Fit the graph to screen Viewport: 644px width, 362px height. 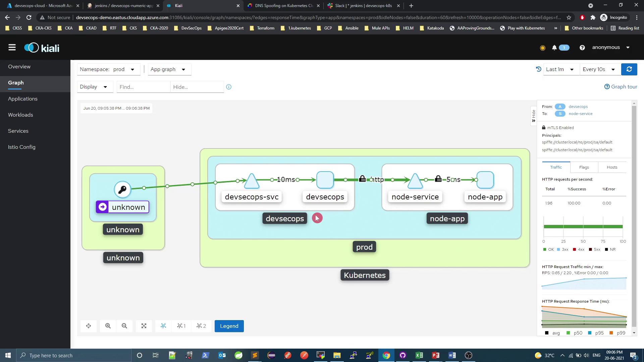click(x=144, y=326)
